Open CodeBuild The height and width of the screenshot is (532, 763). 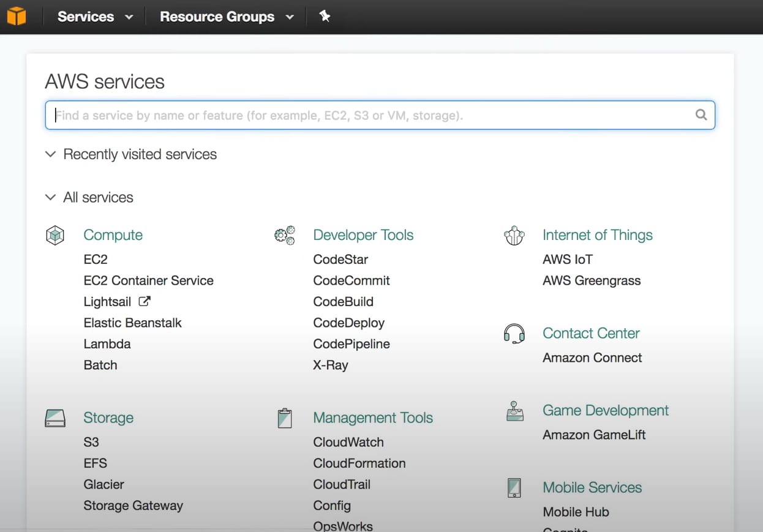(x=343, y=302)
